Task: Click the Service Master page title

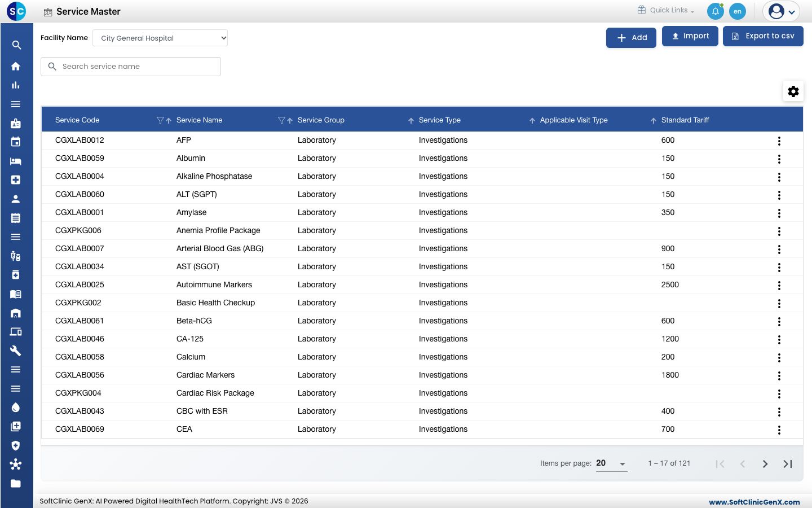Action: point(89,11)
